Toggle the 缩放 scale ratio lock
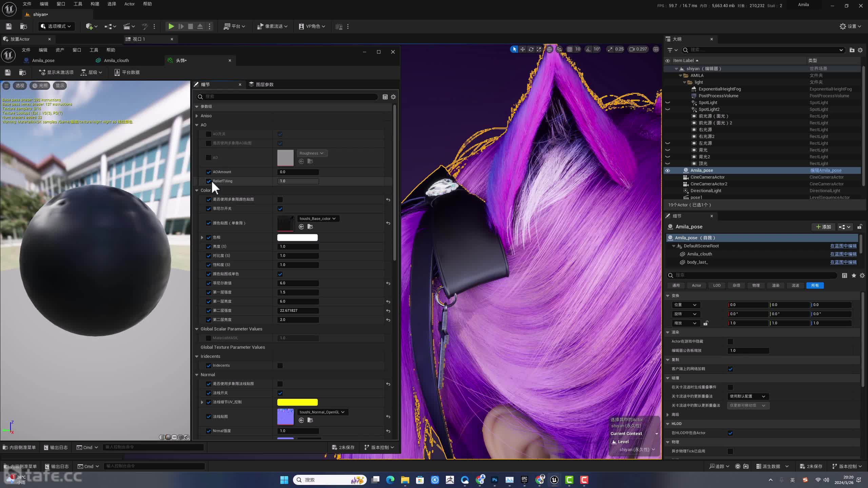This screenshot has width=868, height=488. click(x=706, y=323)
